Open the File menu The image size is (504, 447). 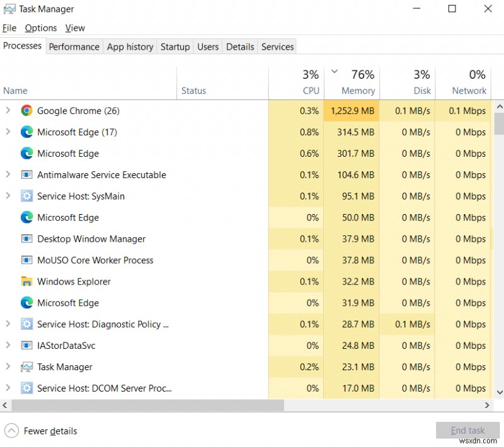pos(9,28)
